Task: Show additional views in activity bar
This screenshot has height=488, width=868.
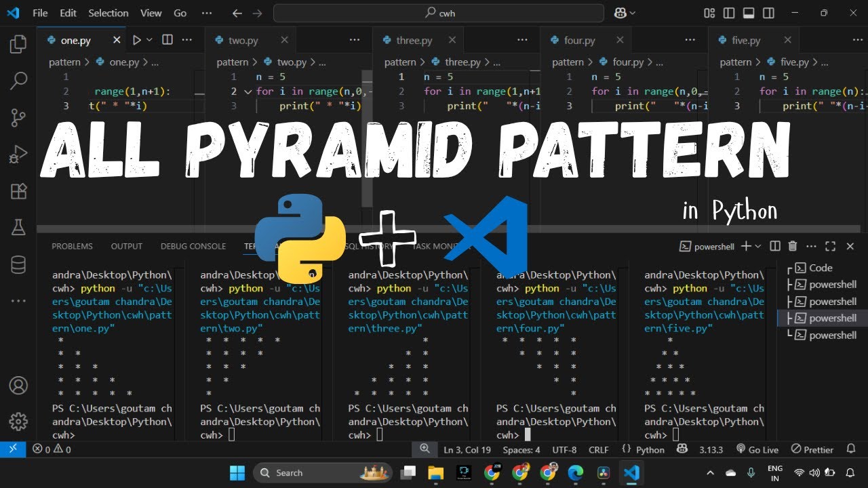Action: tap(18, 300)
